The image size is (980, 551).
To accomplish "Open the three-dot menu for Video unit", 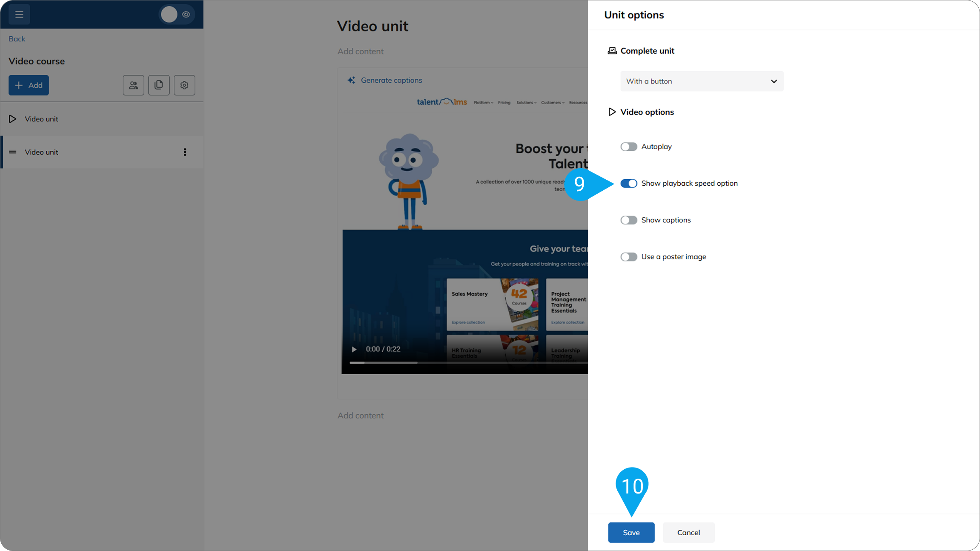I will click(185, 152).
